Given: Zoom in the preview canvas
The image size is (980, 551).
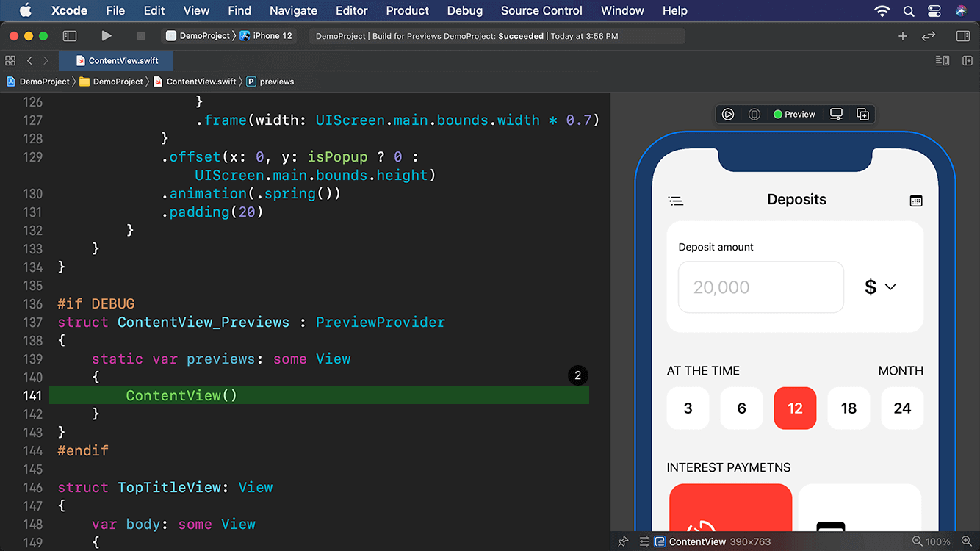Looking at the screenshot, I should point(966,541).
